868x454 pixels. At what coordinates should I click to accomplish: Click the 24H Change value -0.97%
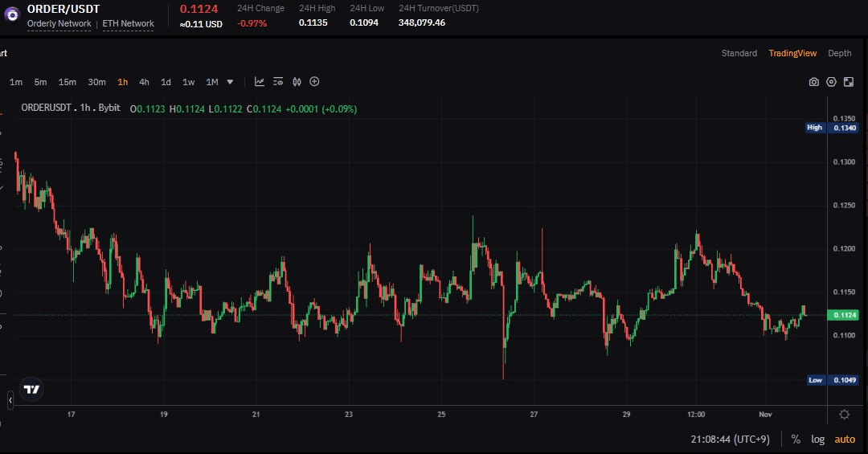click(252, 23)
